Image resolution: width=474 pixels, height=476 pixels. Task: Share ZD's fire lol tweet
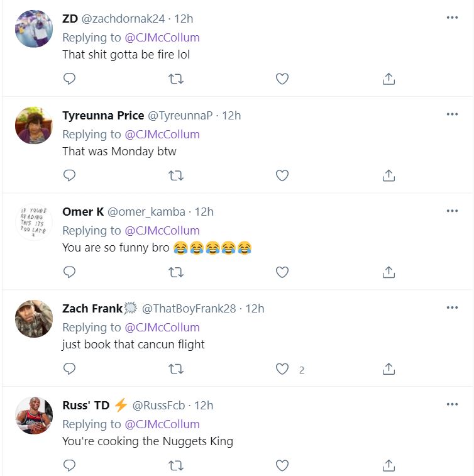coord(389,79)
